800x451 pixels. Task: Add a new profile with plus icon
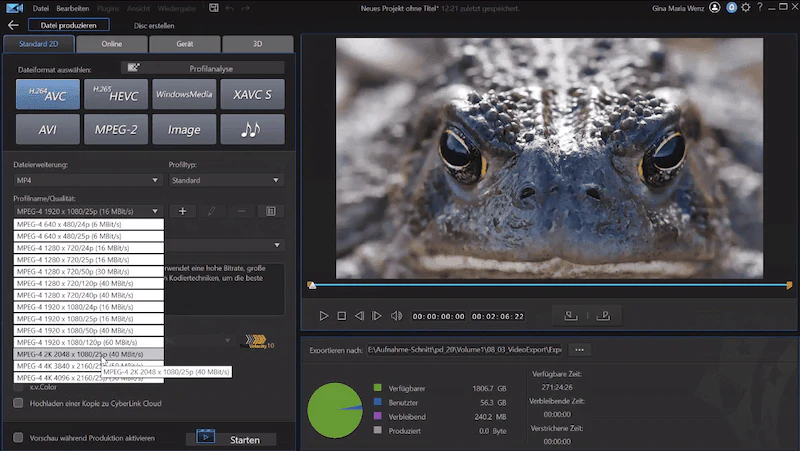(x=182, y=211)
